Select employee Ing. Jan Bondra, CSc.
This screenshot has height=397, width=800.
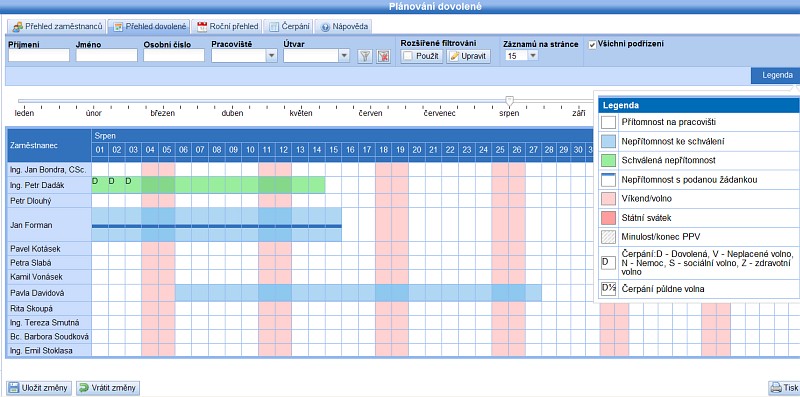(48, 169)
